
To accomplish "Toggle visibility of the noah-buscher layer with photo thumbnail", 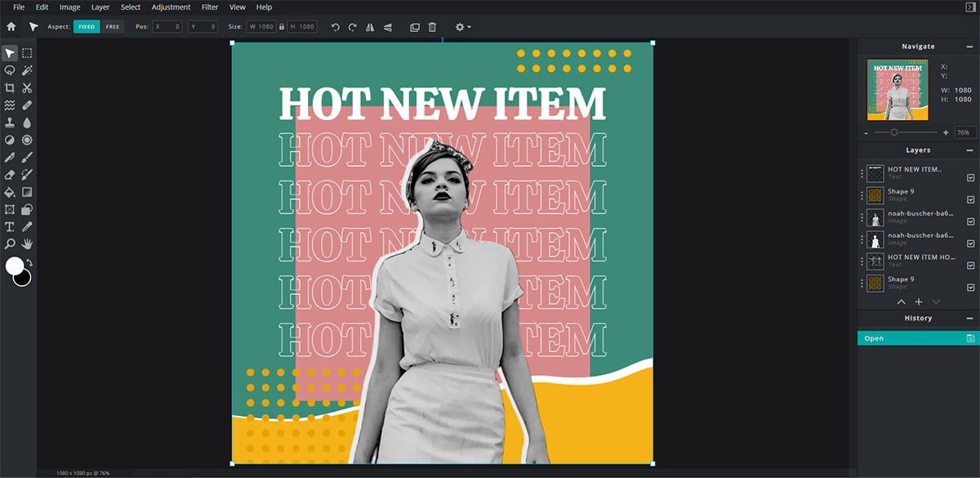I will click(x=971, y=221).
